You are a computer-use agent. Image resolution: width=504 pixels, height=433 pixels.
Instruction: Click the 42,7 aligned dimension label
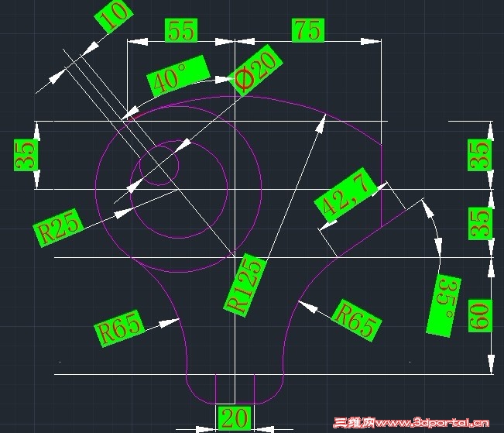(345, 196)
